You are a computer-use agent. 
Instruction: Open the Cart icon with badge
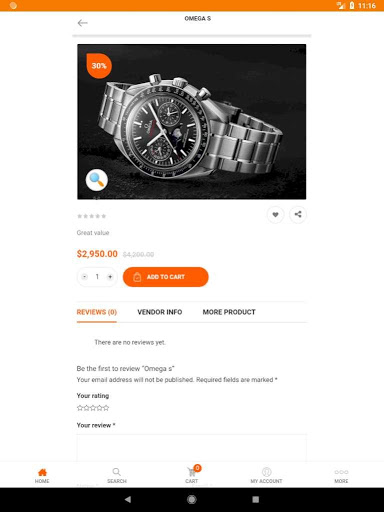[x=192, y=475]
